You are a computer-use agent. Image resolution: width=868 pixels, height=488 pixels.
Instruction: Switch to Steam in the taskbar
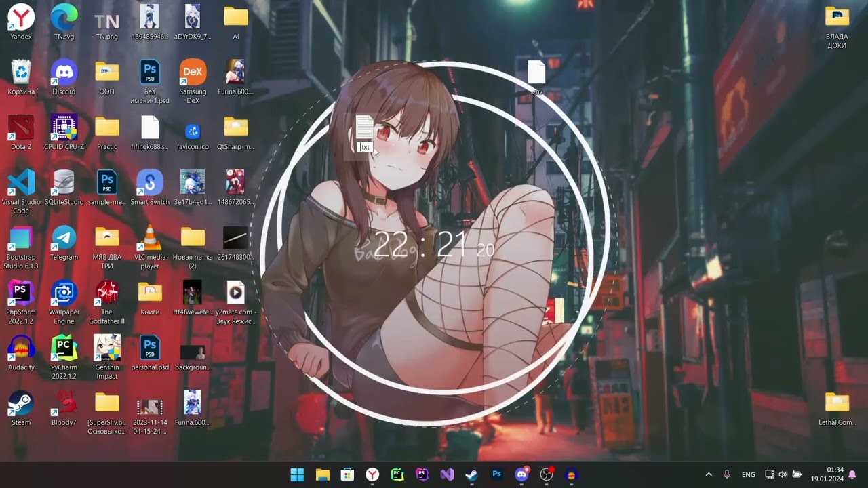(x=471, y=474)
